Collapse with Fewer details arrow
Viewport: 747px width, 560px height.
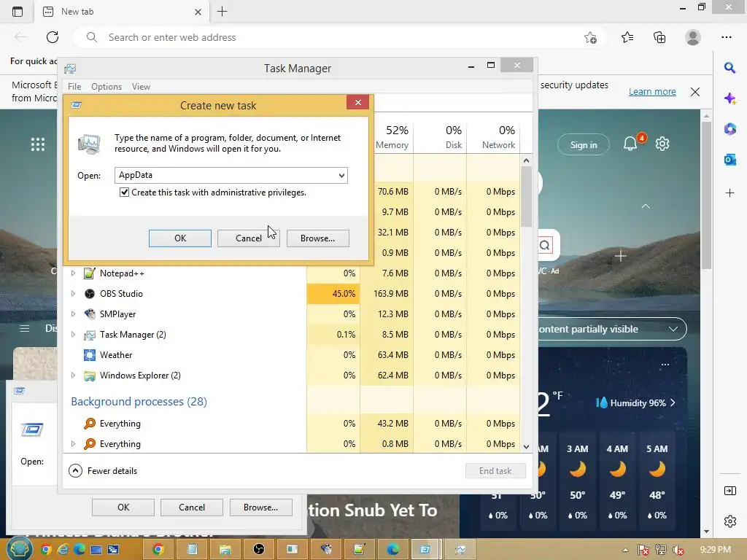coord(75,471)
